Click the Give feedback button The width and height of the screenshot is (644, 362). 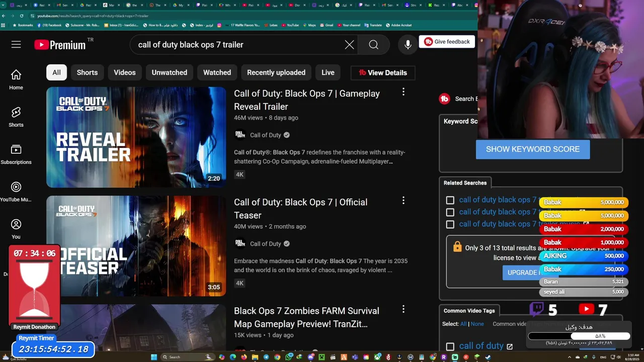click(447, 42)
